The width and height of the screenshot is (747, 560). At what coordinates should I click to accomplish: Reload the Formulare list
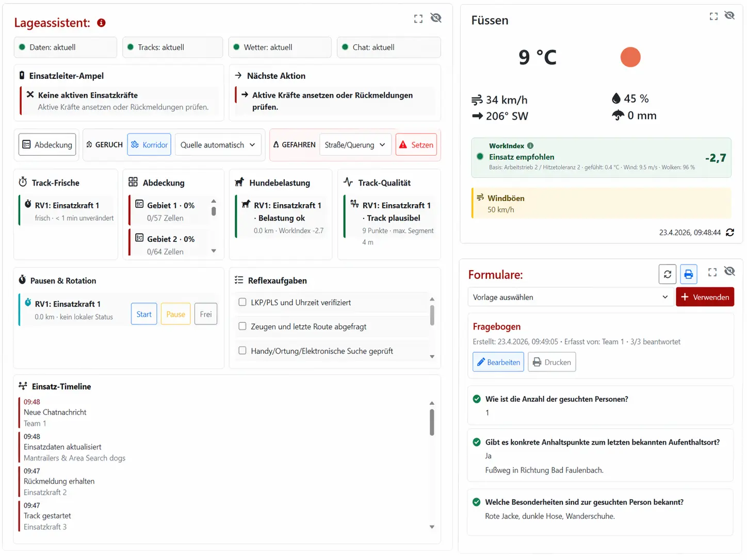coord(668,274)
